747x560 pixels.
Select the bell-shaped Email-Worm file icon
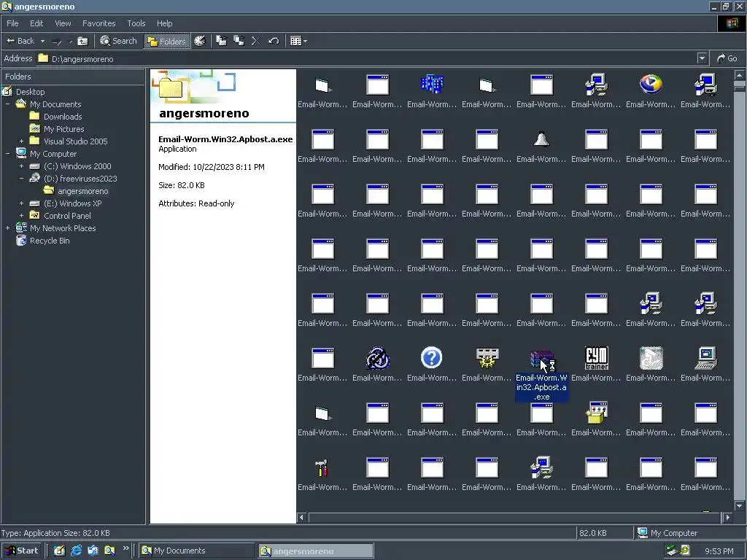tap(541, 139)
